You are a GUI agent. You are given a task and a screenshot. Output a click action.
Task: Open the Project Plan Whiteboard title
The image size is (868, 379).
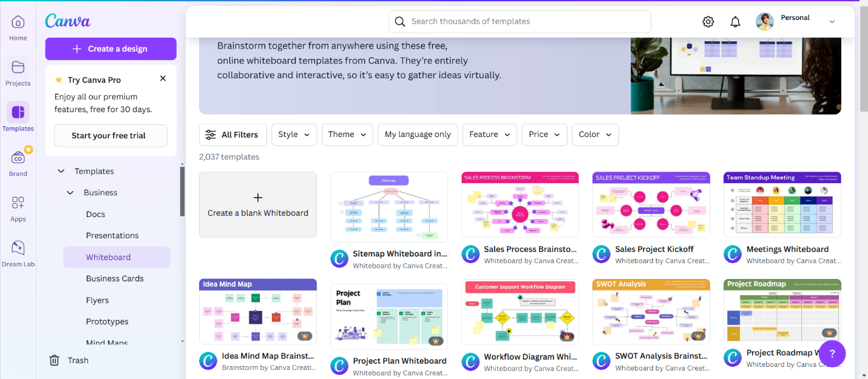click(x=399, y=361)
